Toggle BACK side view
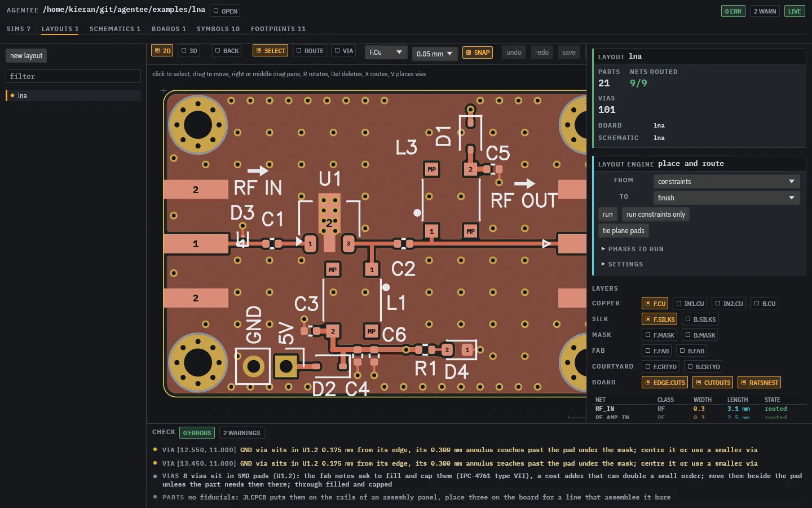Screen dimensions: 812x508 pos(227,51)
